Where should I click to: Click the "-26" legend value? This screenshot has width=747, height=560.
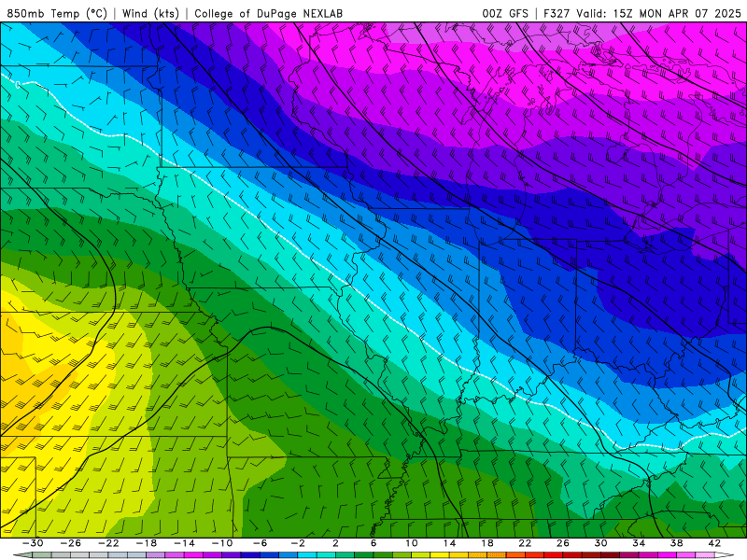coord(71,543)
